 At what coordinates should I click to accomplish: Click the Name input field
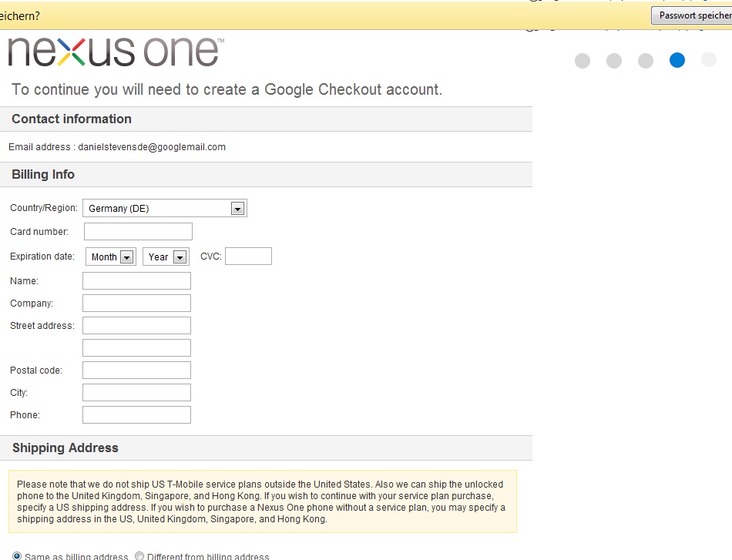point(137,281)
